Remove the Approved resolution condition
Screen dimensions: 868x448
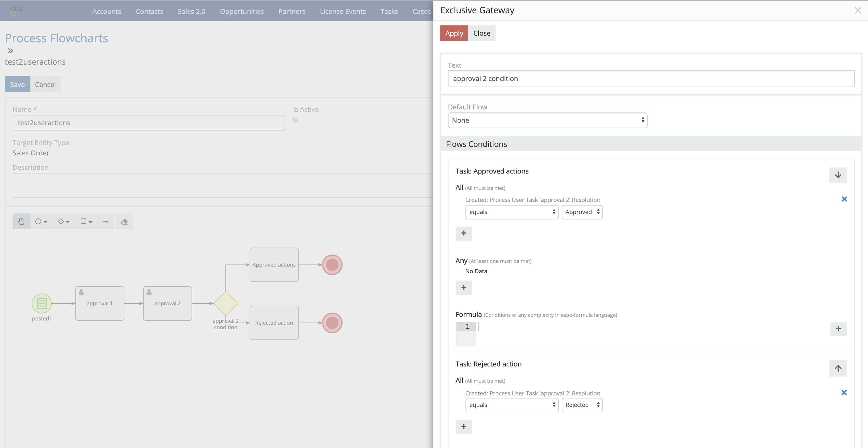coord(844,199)
